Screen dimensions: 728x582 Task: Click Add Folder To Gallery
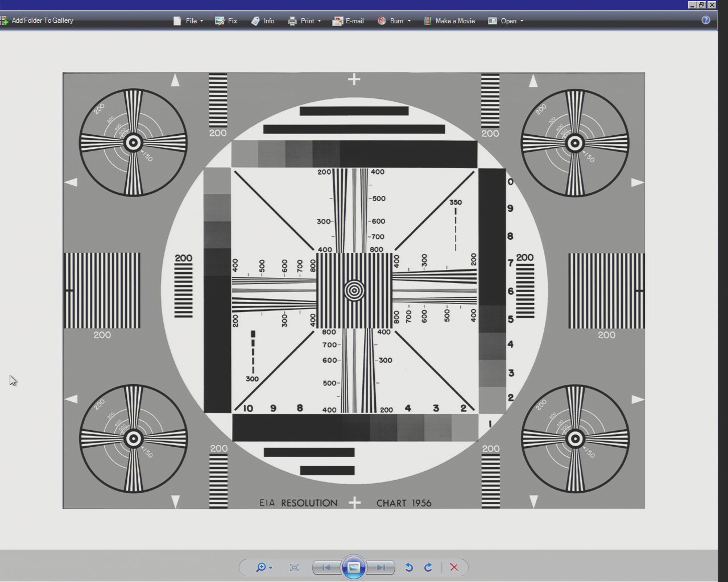tap(38, 20)
